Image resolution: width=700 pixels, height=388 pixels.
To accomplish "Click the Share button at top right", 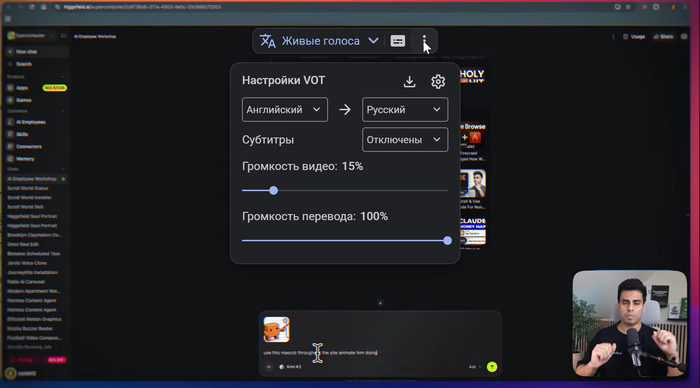I will (663, 37).
